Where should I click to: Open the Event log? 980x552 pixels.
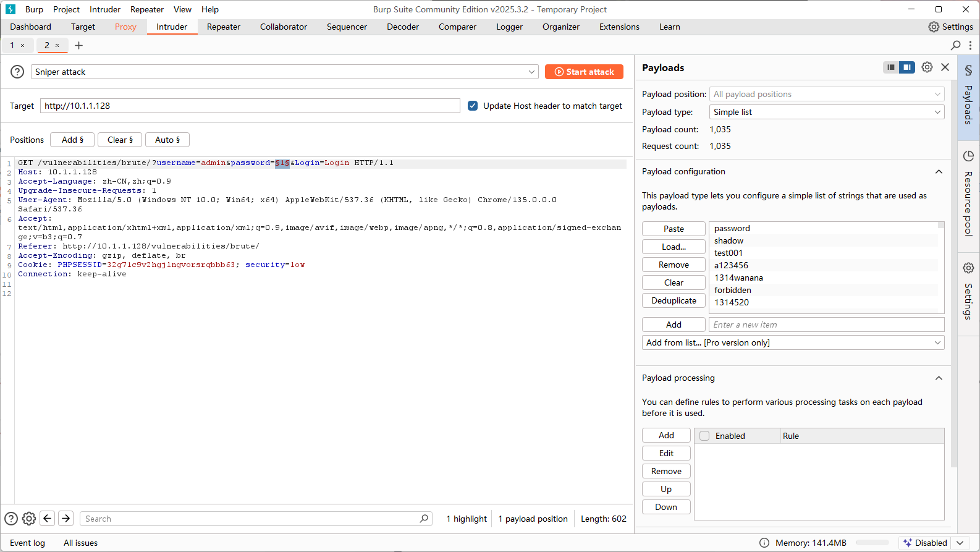(x=27, y=543)
